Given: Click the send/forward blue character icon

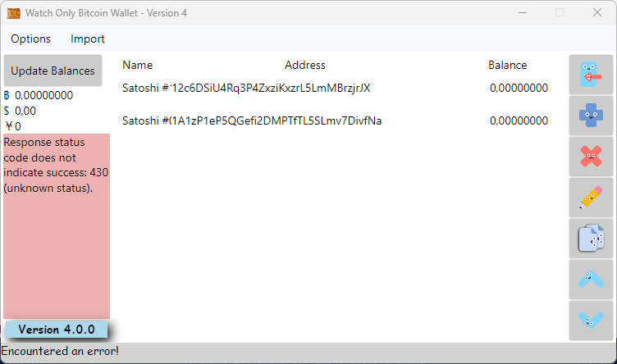Looking at the screenshot, I should point(591,75).
